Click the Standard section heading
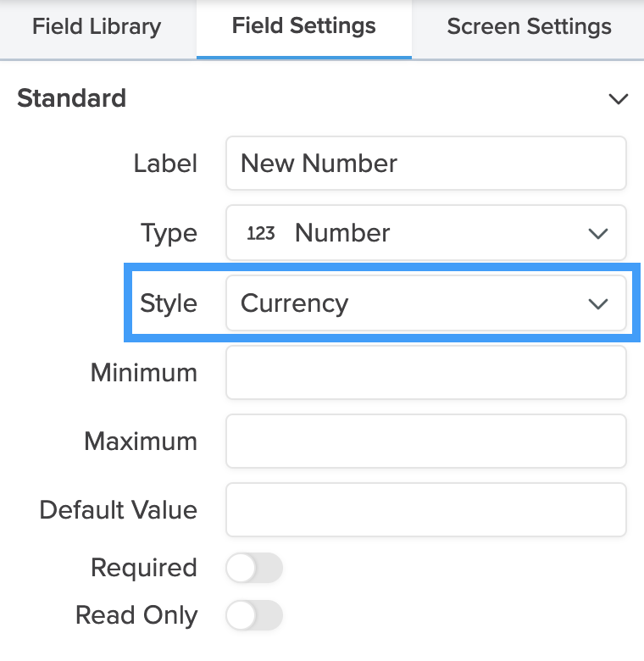Viewport: 644px width, 661px height. pyautogui.click(x=72, y=98)
